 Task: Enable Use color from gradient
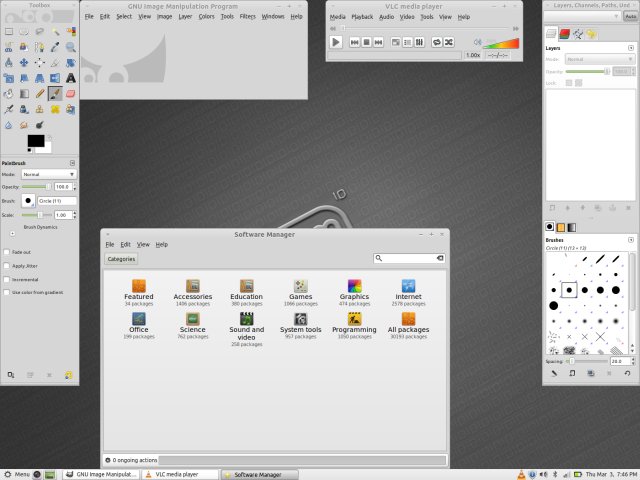pos(7,292)
